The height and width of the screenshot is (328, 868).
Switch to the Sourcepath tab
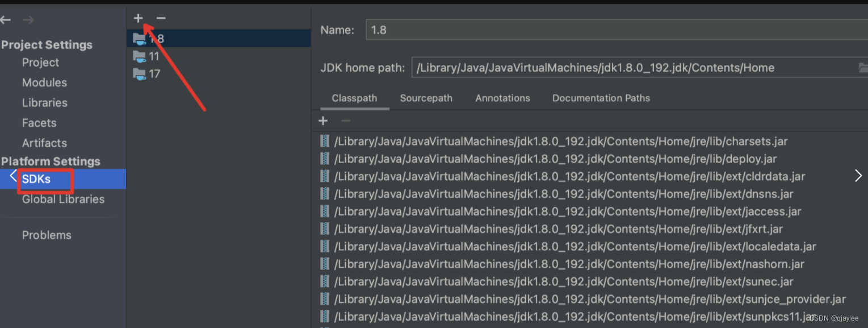(426, 98)
